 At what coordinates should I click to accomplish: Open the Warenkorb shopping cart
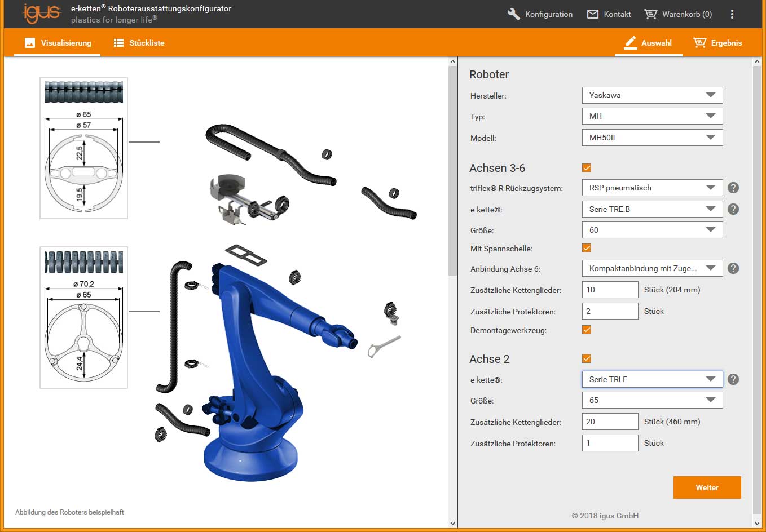[678, 14]
